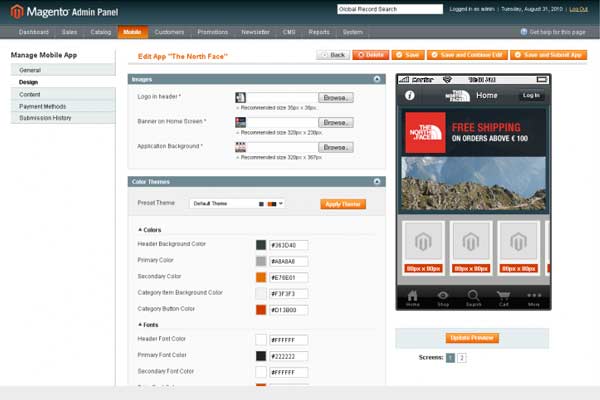
Task: Show preview screen 2
Action: coord(462,358)
